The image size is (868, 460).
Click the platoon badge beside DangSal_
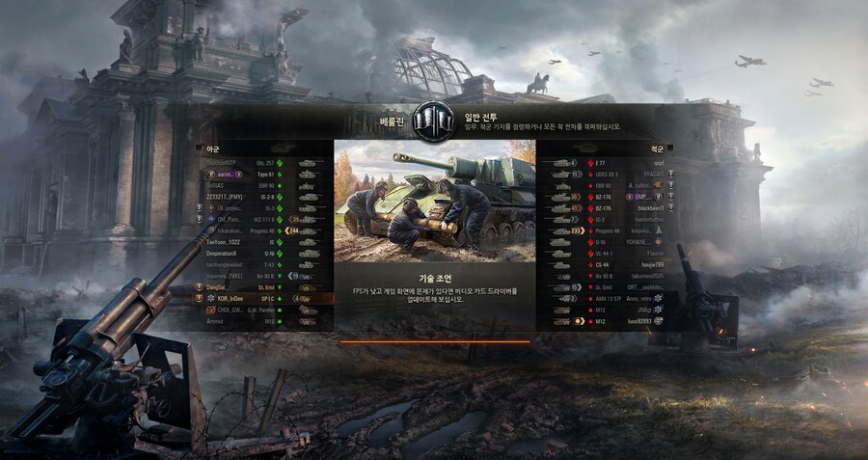coord(200,287)
